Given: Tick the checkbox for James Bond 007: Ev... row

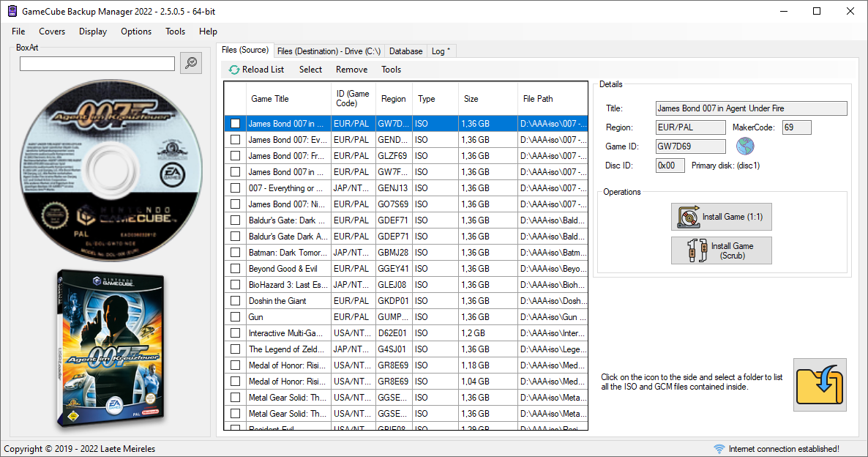Looking at the screenshot, I should tap(235, 140).
